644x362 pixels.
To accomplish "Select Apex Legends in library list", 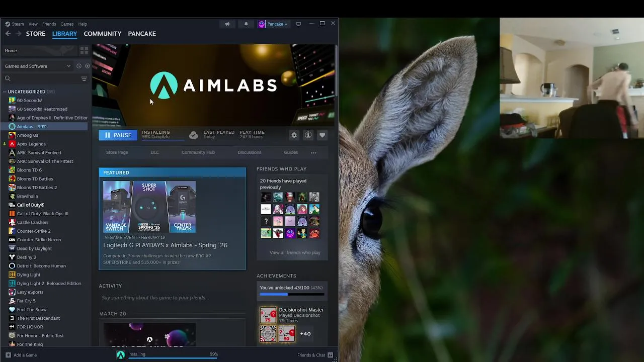I will pos(31,144).
